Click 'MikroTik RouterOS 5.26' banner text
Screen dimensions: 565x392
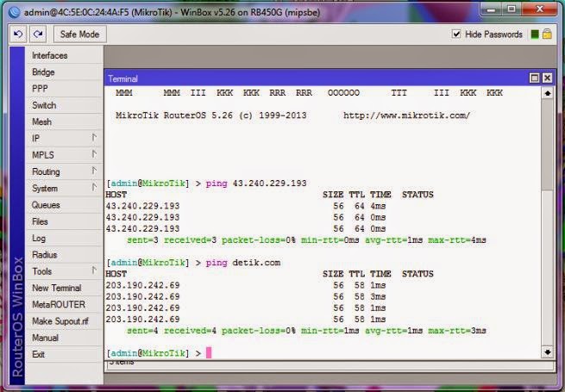tap(174, 115)
